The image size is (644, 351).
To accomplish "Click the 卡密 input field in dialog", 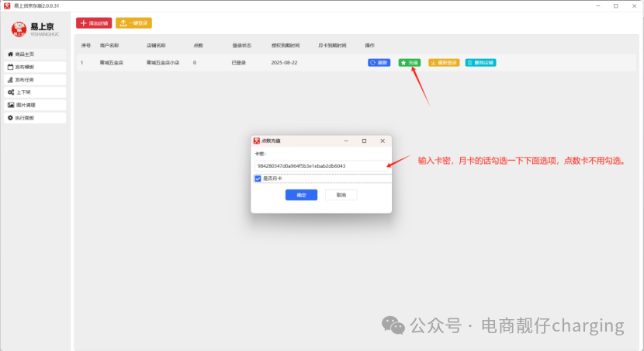I will [x=321, y=166].
